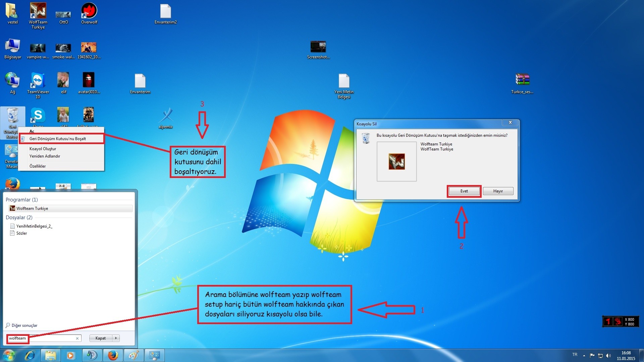Select the Envanterim2 text file icon

165,14
